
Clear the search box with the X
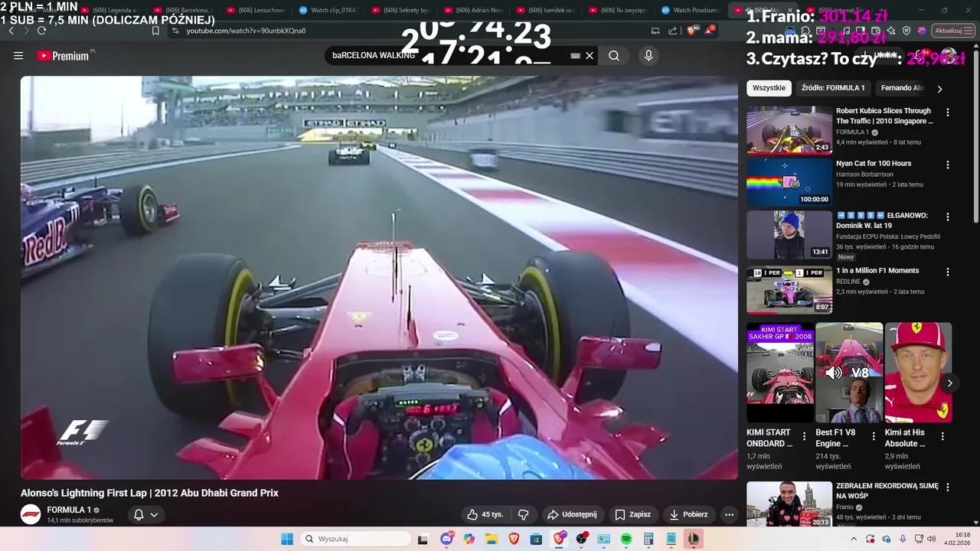(x=590, y=56)
